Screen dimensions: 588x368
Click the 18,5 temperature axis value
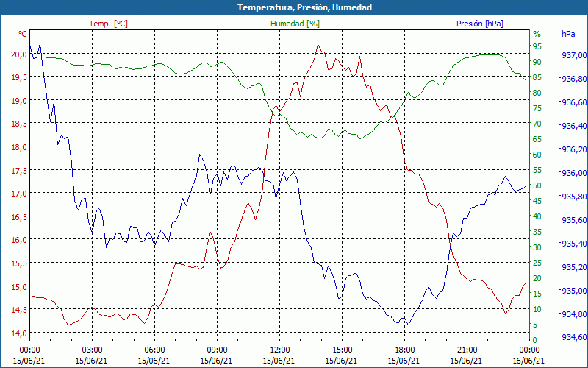pos(19,124)
